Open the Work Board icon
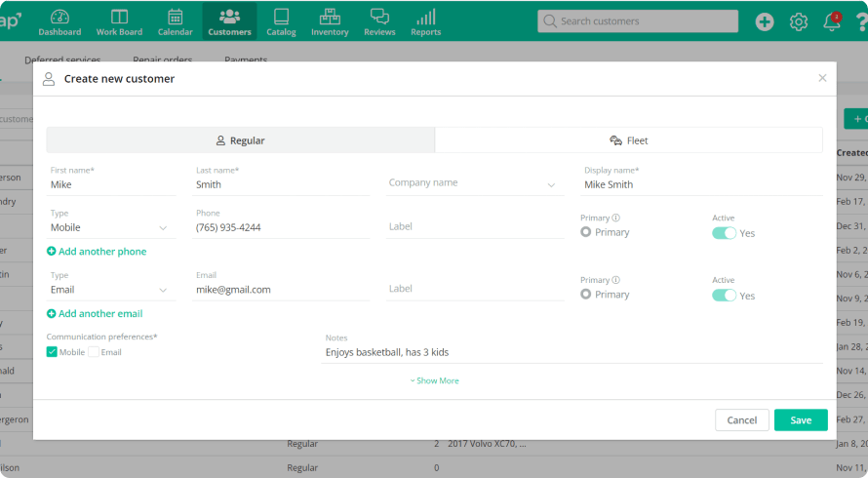The width and height of the screenshot is (868, 478). pos(119,21)
